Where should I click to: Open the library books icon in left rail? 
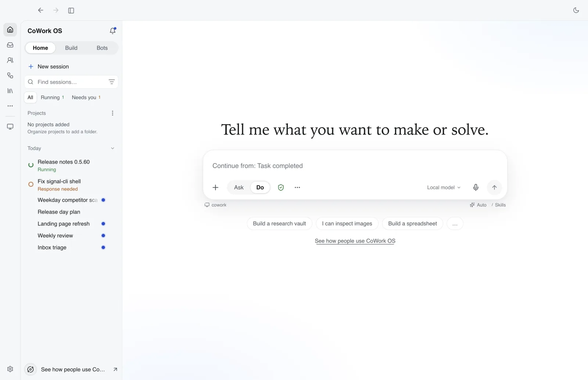coord(10,90)
